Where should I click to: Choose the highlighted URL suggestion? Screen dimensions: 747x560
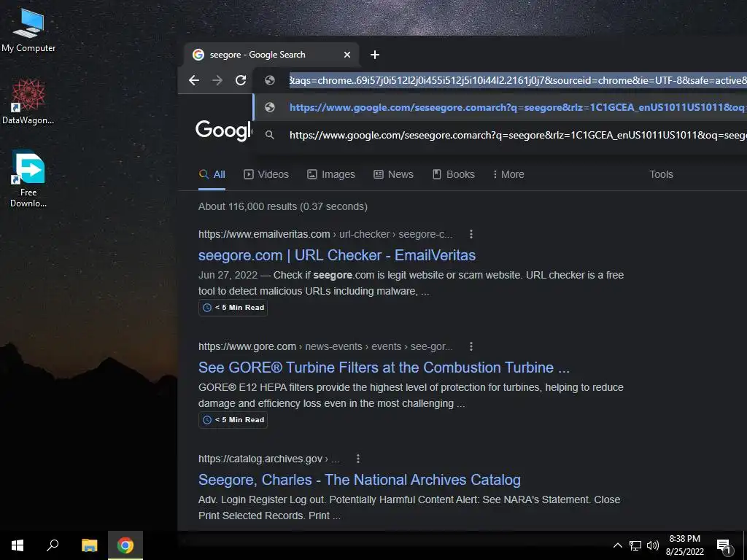[500, 108]
